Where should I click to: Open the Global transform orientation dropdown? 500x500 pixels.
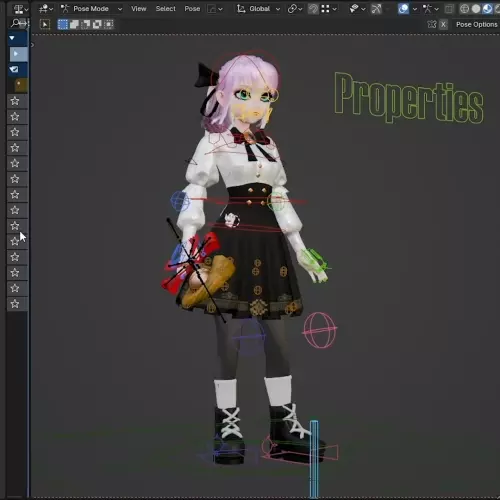point(258,9)
